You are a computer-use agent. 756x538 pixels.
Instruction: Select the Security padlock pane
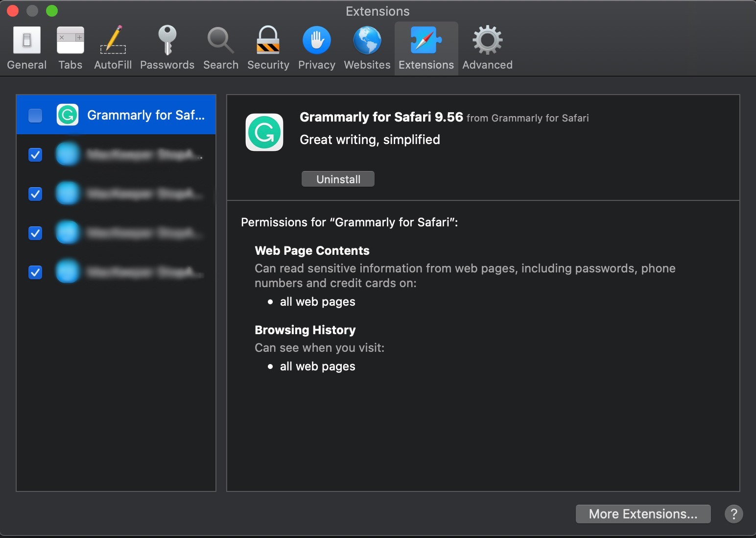[x=268, y=48]
